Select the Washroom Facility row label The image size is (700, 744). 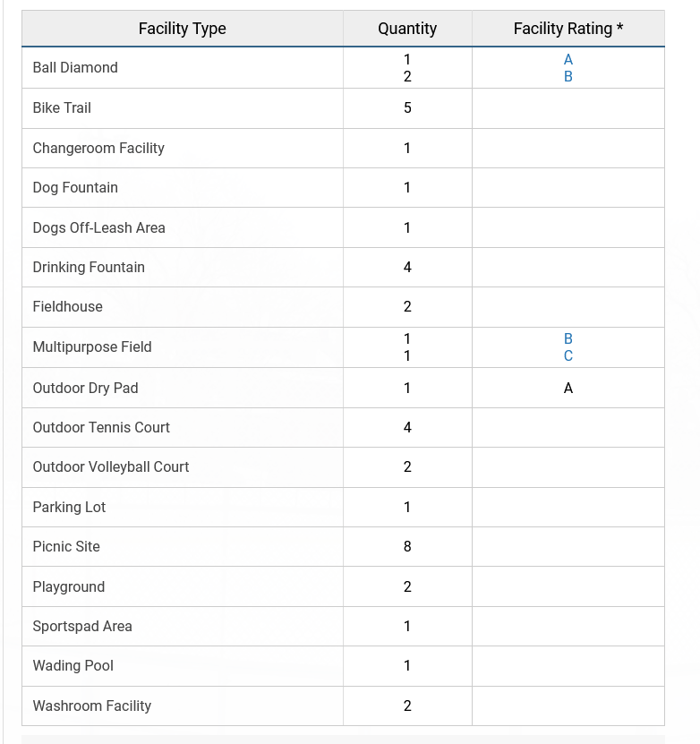(x=92, y=706)
